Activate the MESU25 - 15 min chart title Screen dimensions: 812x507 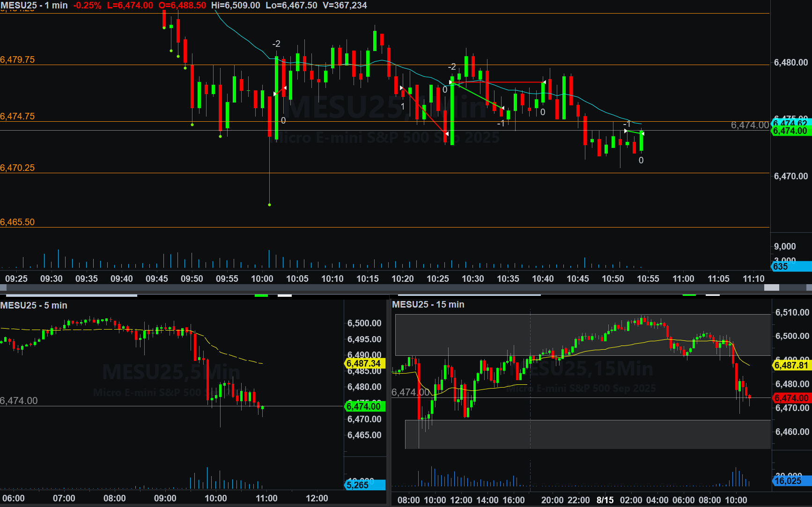point(428,304)
